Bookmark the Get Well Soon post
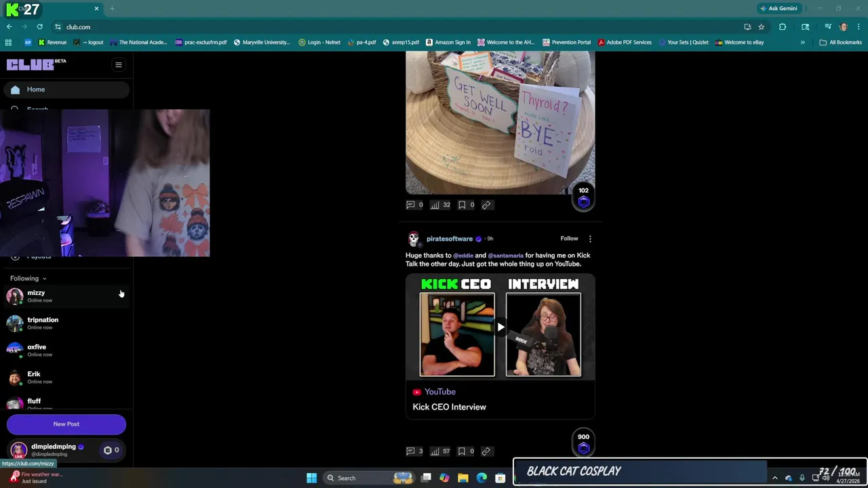Viewport: 868px width, 488px height. 466,205
